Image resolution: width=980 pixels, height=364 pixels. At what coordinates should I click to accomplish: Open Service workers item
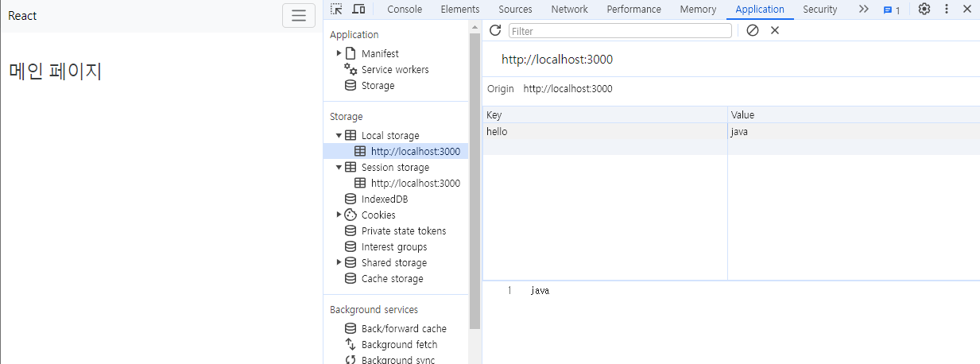pos(395,70)
